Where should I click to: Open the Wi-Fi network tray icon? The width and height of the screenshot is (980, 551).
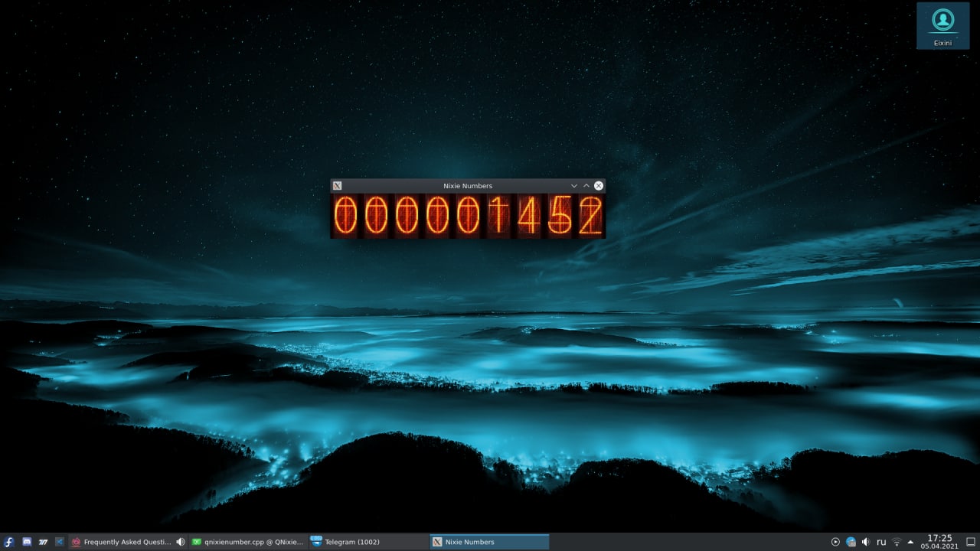[x=897, y=542]
